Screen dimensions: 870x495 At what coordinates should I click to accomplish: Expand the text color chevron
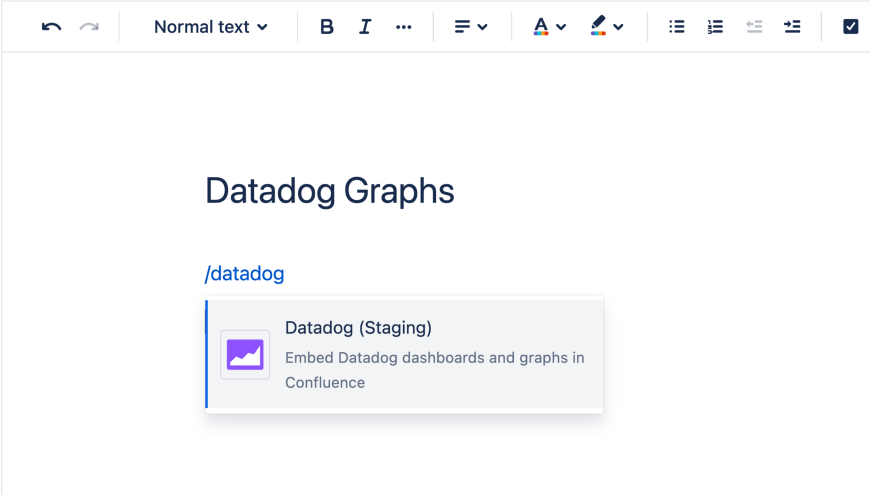(561, 27)
